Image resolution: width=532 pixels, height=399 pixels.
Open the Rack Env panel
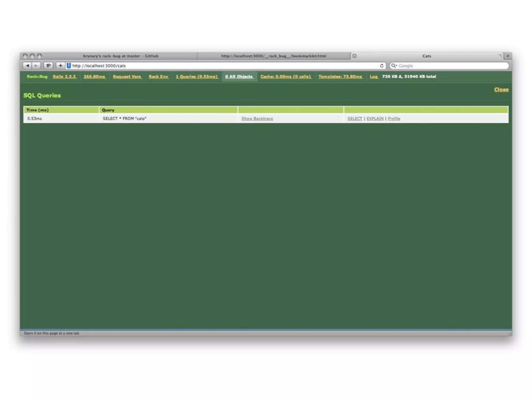click(159, 77)
